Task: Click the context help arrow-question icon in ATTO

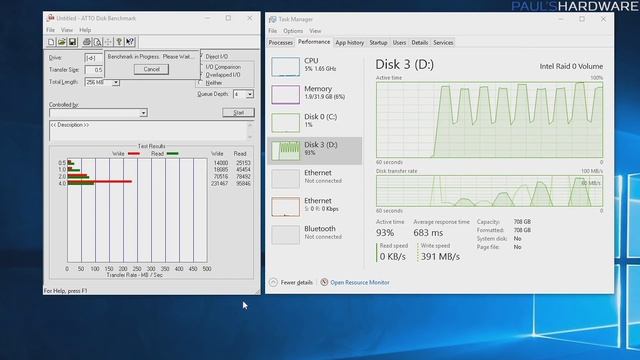Action: click(x=130, y=42)
